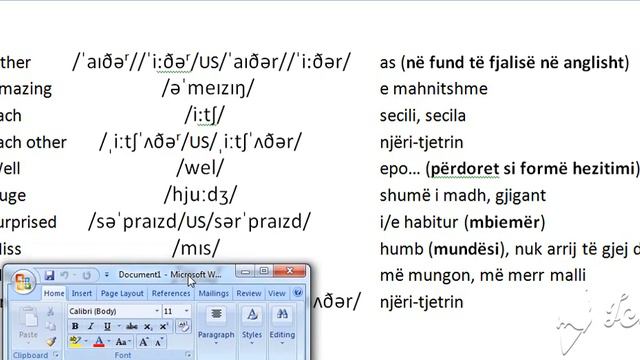Toggle Bold formatting
Image resolution: width=640 pixels, height=360 pixels.
pos(75,326)
